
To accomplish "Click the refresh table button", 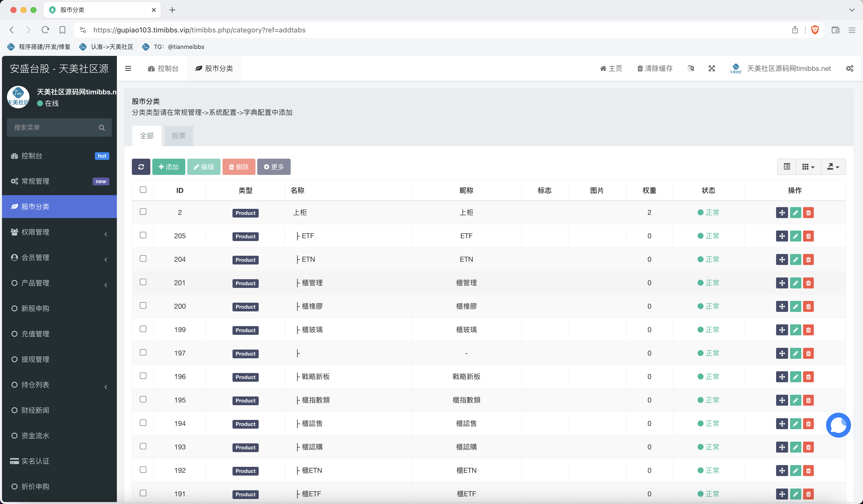I will (x=141, y=167).
